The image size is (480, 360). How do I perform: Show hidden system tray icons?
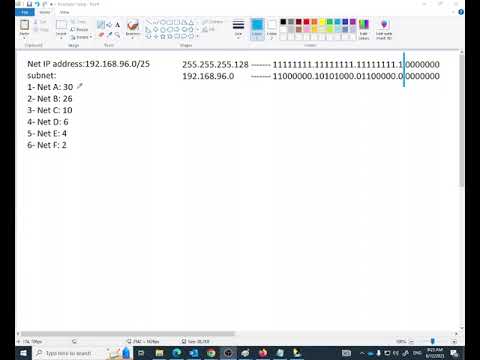pyautogui.click(x=362, y=353)
